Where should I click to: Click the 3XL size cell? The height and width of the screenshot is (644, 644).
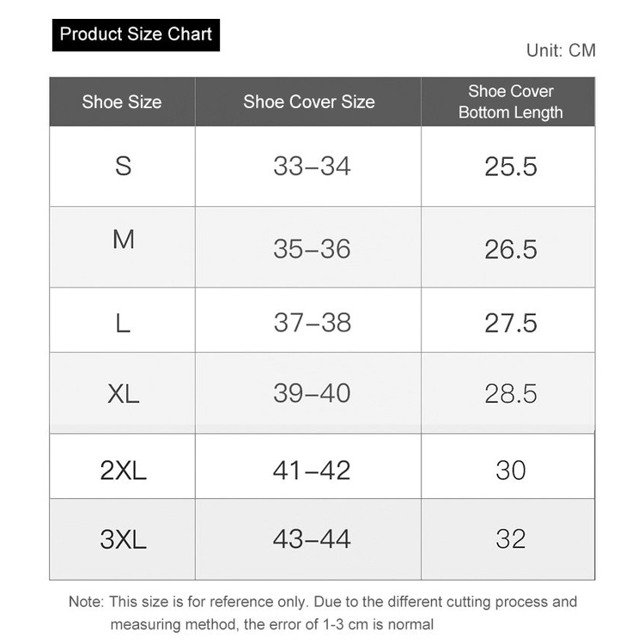[x=123, y=539]
